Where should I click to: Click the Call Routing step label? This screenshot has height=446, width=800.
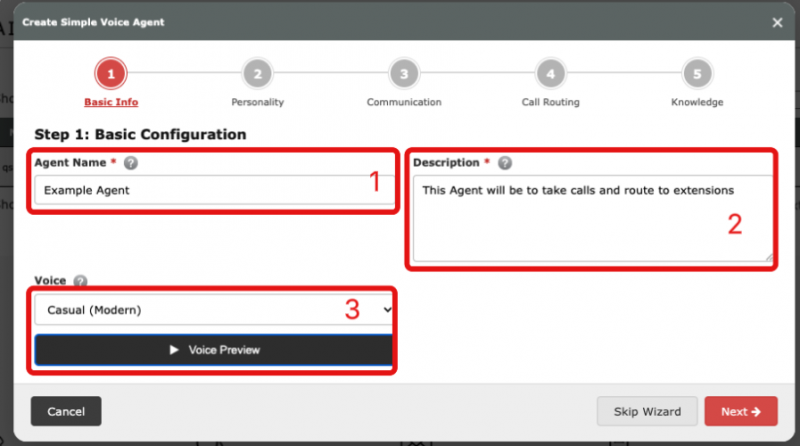coord(550,102)
